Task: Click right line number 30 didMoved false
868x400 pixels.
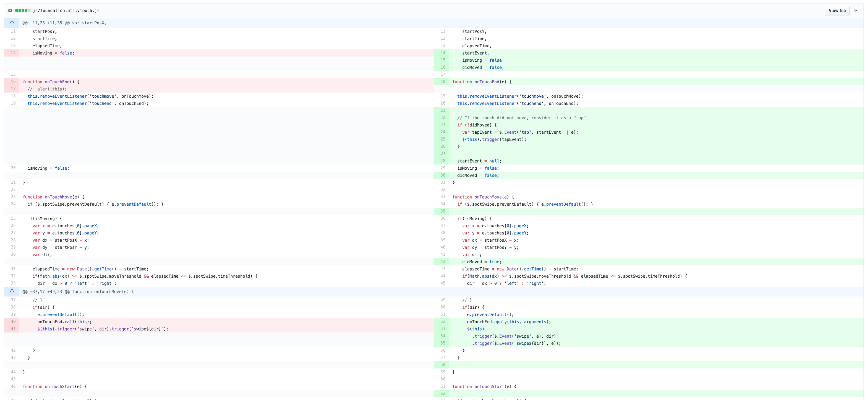Action: 443,175
